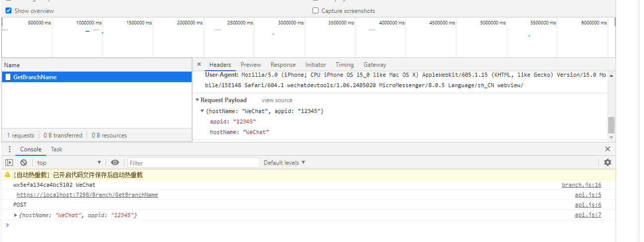Click the appid "12345" payload line
644x242 pixels.
point(233,121)
